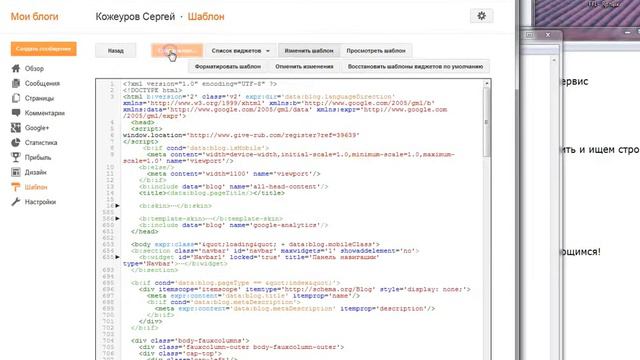The image size is (640, 360).
Task: Click the google-analytics include line
Action: click(233, 225)
